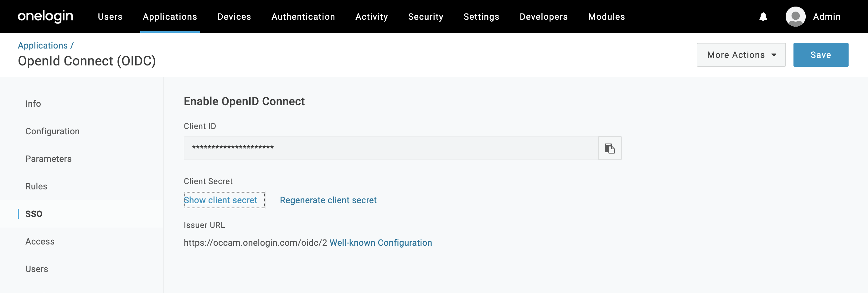Click into the masked Client ID field
Viewport: 868px width, 293px height.
(x=391, y=148)
